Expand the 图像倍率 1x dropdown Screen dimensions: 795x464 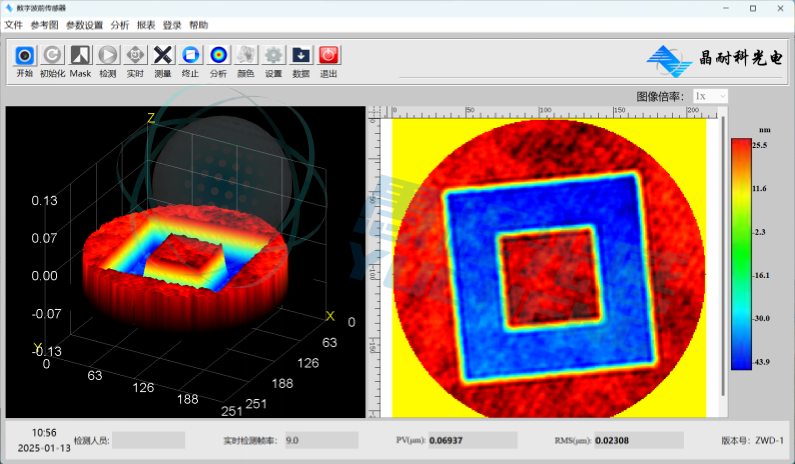coord(709,96)
